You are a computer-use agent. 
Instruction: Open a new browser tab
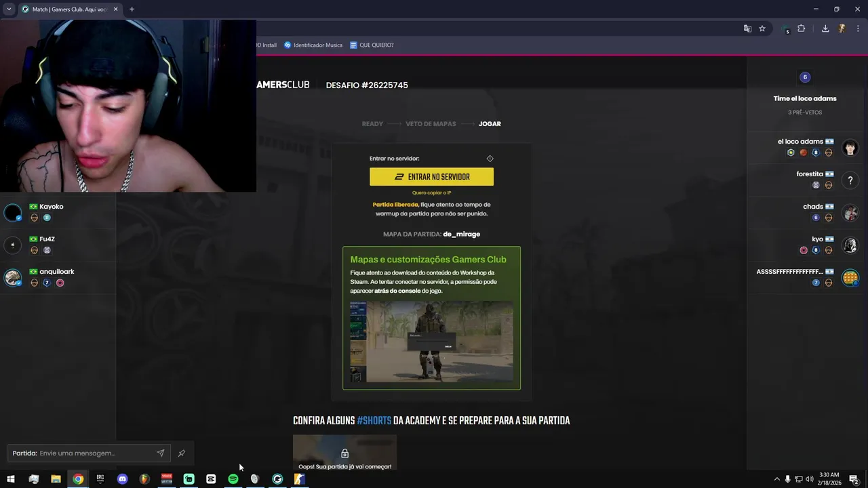coord(132,9)
